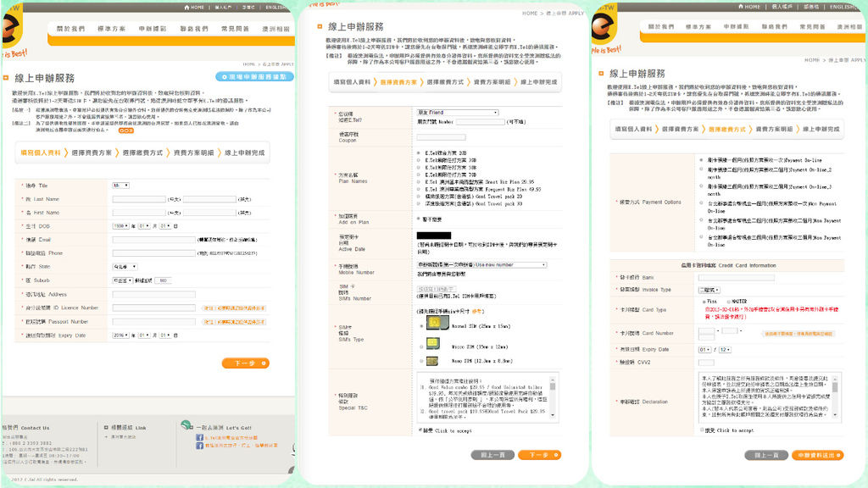
Task: Open 關於我們 menu on personal info page
Action: (x=70, y=29)
